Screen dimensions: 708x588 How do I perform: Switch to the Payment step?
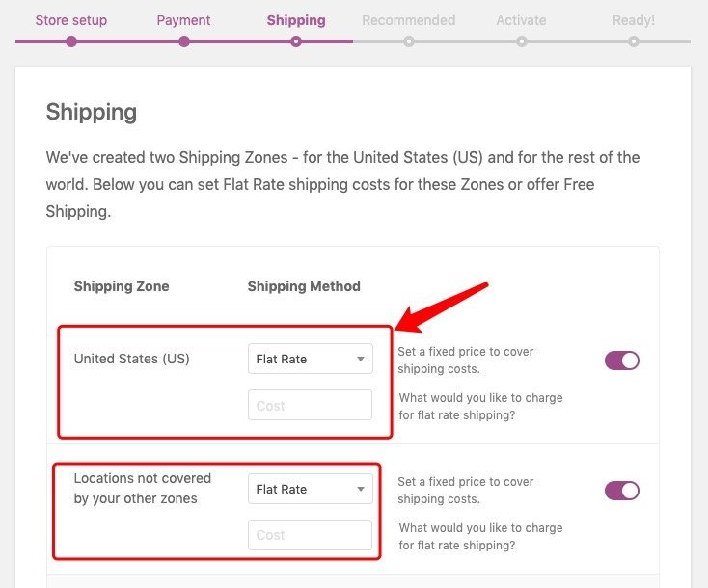pos(183,20)
